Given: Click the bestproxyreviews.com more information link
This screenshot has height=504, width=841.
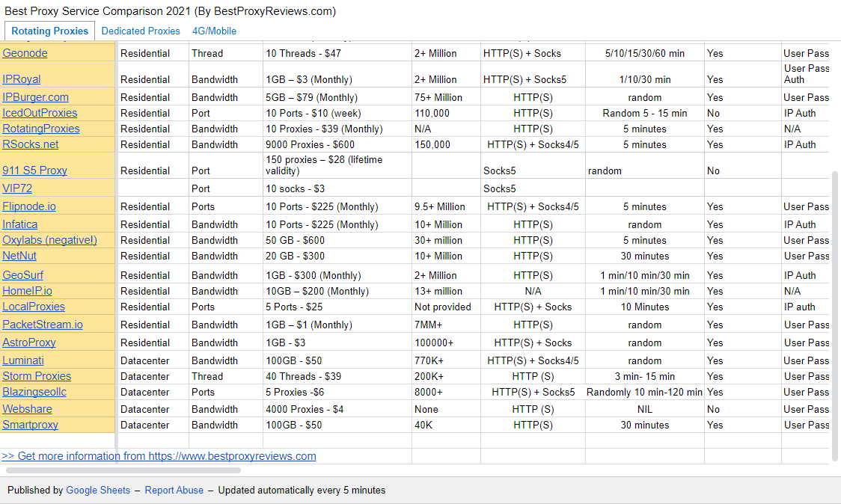Looking at the screenshot, I should pos(159,456).
